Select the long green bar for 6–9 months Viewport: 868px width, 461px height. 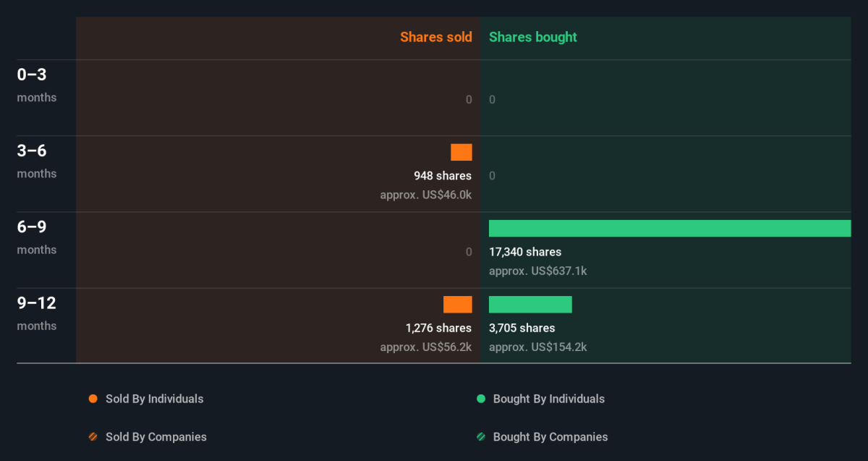(669, 228)
